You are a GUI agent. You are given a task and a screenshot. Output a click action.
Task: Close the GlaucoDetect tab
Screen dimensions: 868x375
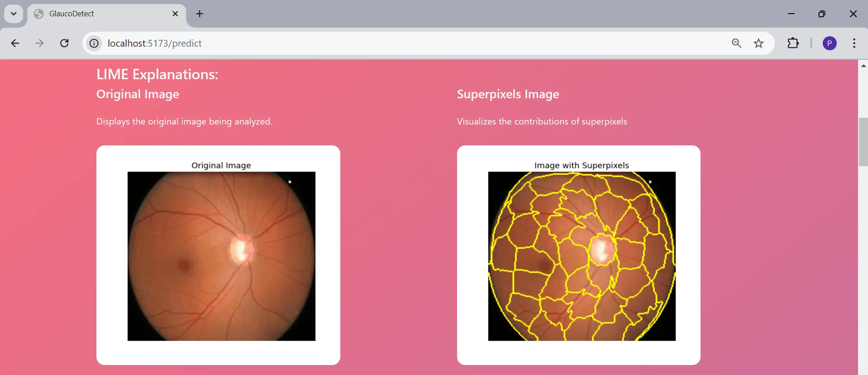point(175,14)
